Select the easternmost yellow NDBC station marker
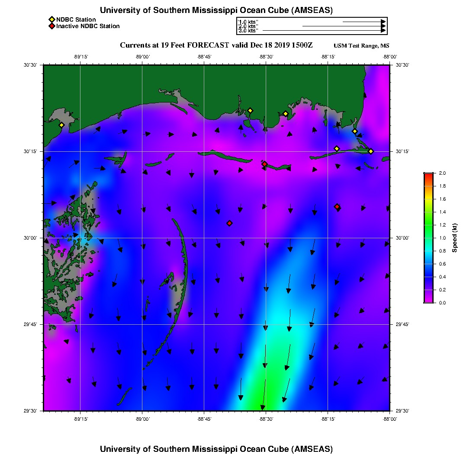 (x=371, y=151)
